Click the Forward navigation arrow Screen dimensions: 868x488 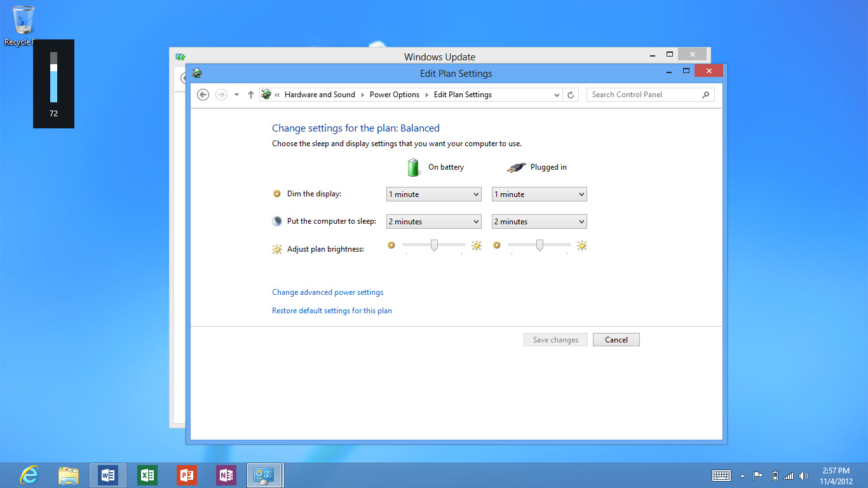click(x=221, y=95)
